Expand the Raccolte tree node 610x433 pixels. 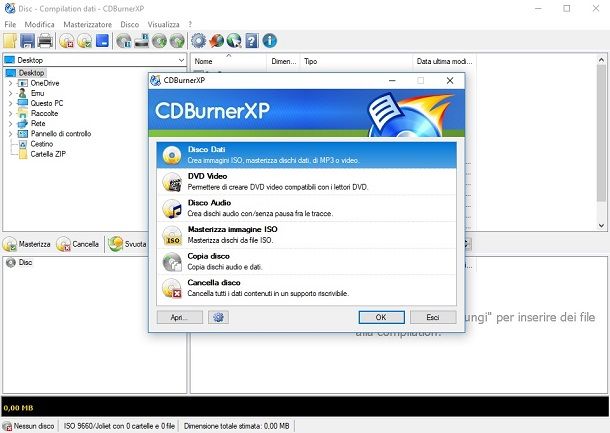(11, 114)
